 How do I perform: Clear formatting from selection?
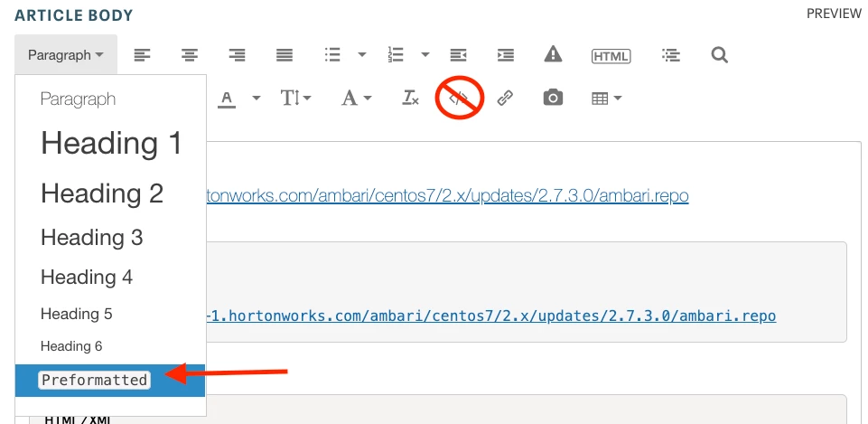(x=410, y=99)
